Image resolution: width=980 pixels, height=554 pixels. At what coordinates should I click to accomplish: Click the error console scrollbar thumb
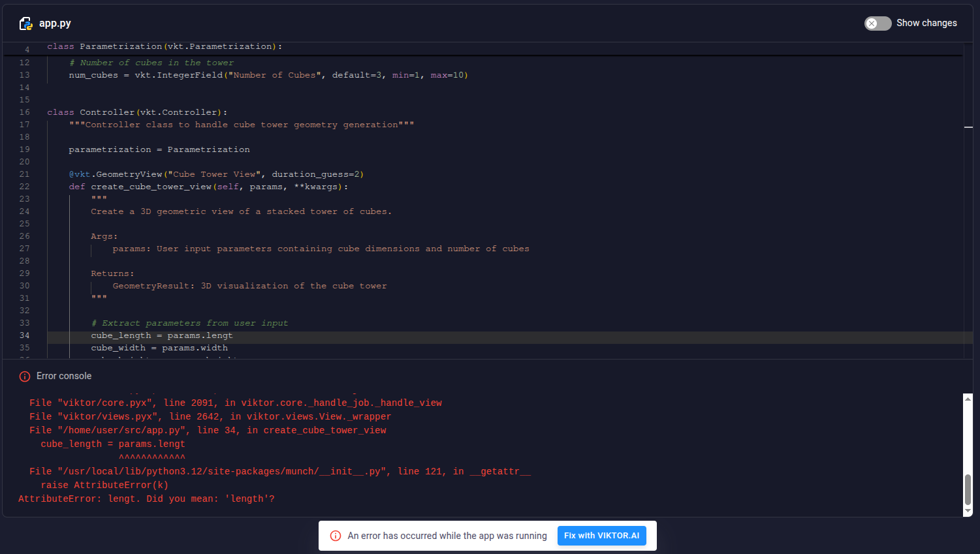click(968, 489)
